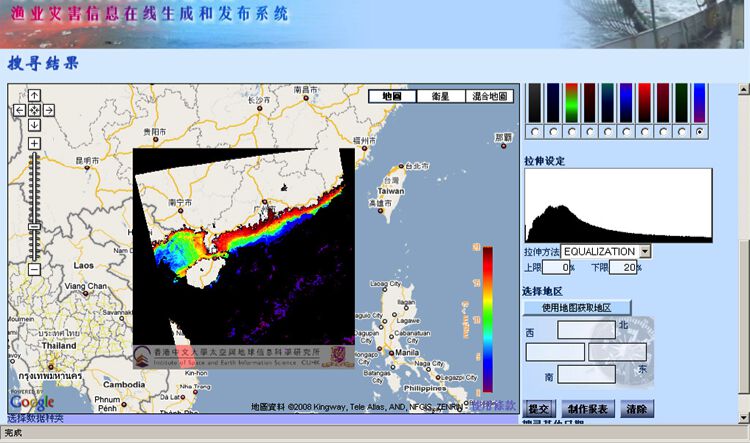
Task: Zoom out with the map minus button
Action: 34,269
